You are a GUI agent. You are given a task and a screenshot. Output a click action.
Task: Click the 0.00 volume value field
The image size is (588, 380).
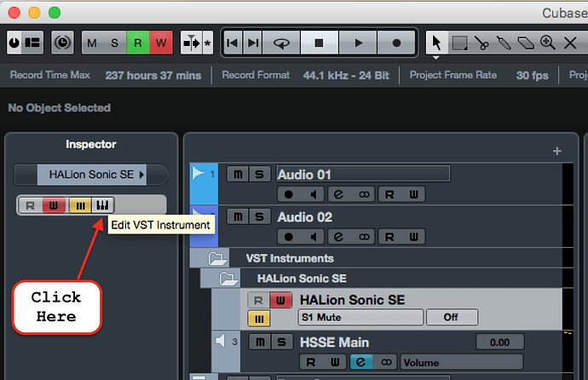500,343
